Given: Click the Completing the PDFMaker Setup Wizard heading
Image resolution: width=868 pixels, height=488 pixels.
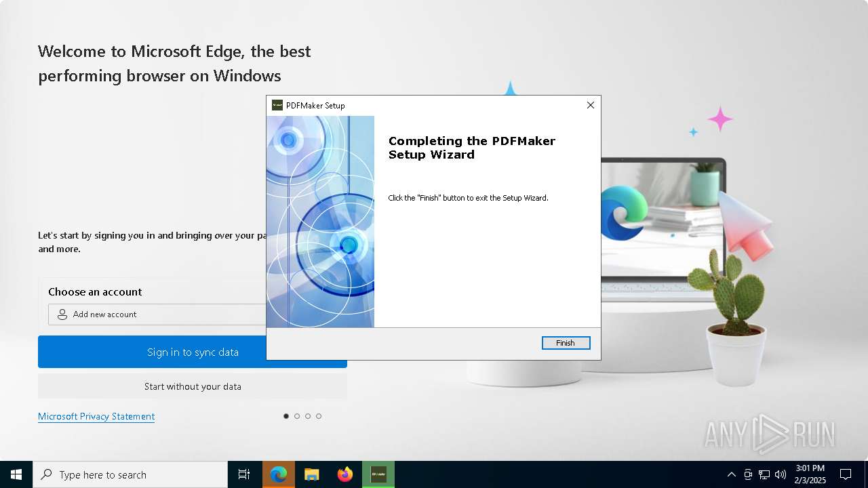Looking at the screenshot, I should 471,148.
